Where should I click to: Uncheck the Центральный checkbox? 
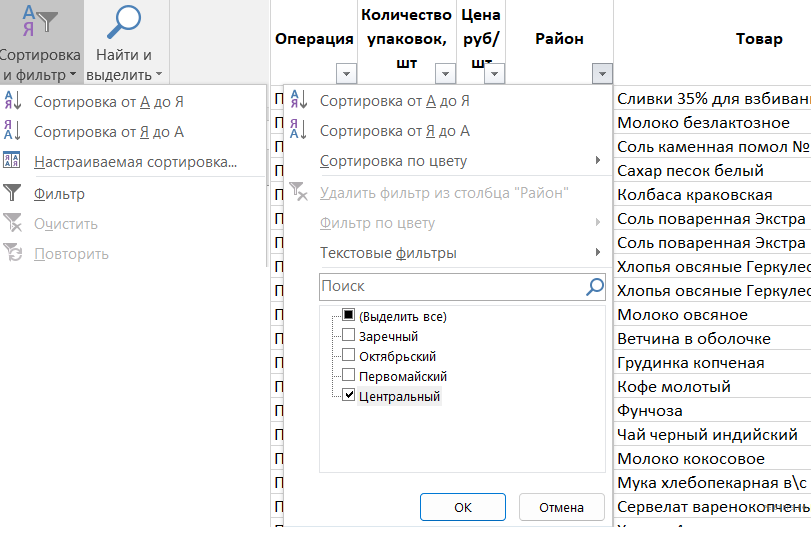pyautogui.click(x=348, y=396)
